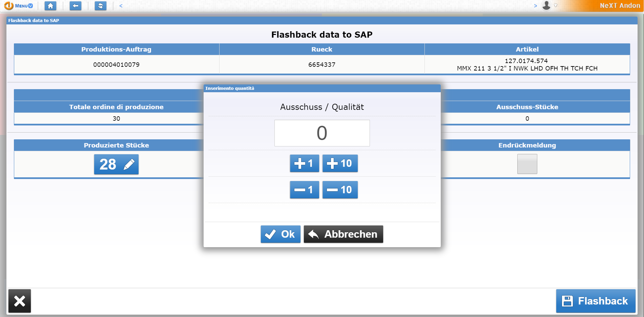Click the left navigation chevron

pos(121,5)
